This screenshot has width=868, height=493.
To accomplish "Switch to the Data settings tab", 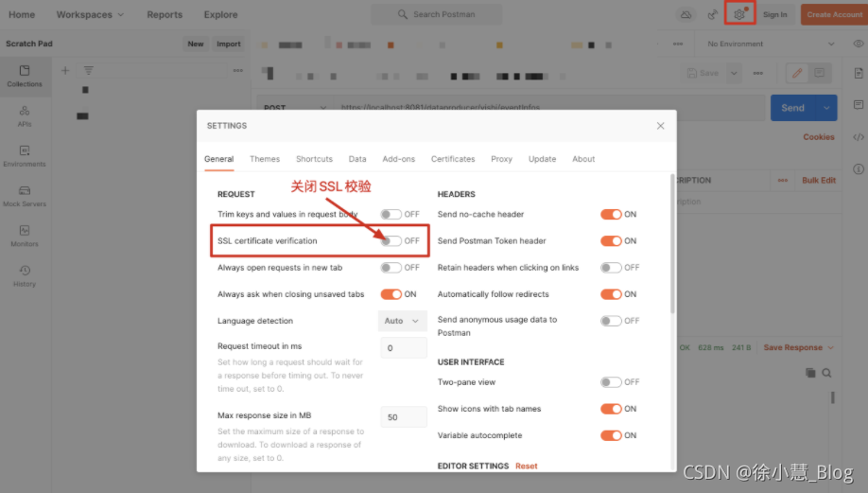I will coord(357,159).
